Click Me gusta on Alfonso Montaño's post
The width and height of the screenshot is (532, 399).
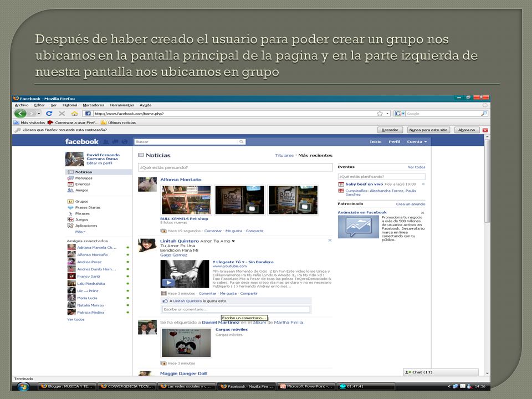pyautogui.click(x=234, y=231)
